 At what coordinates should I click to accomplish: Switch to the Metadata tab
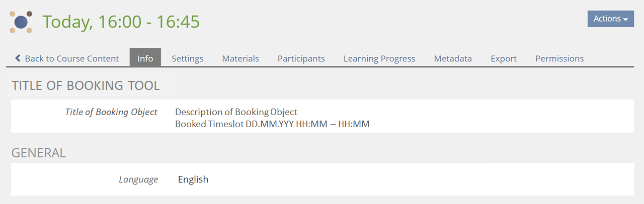(453, 58)
